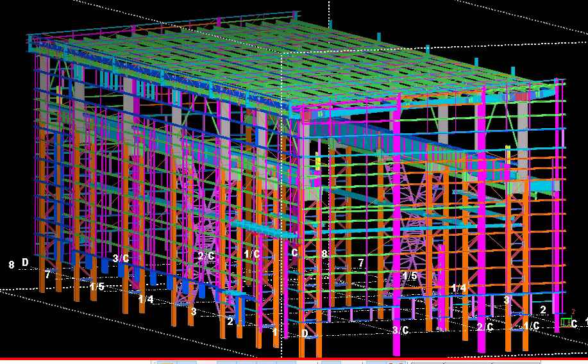Click grid label 3 on right facade
The width and height of the screenshot is (588, 364).
pos(506,300)
